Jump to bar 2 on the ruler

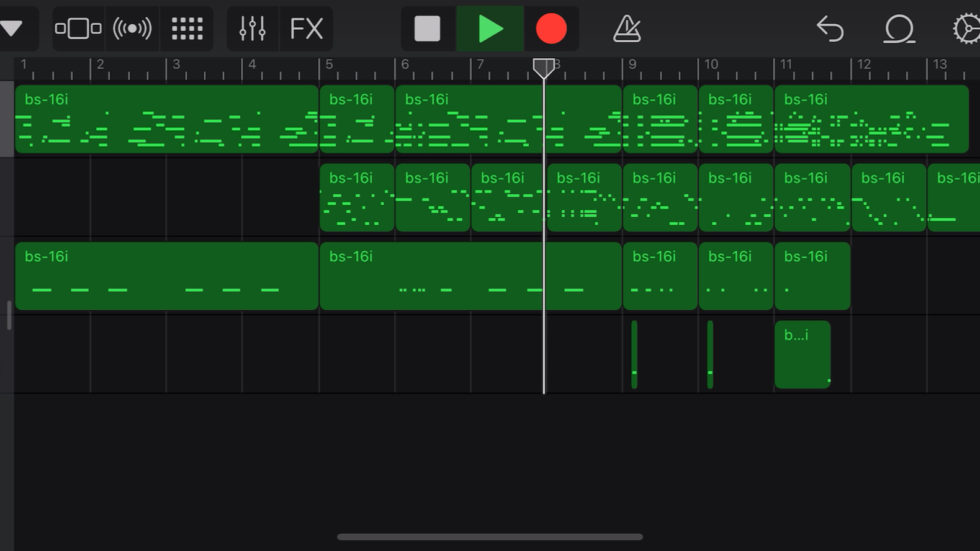[x=100, y=65]
